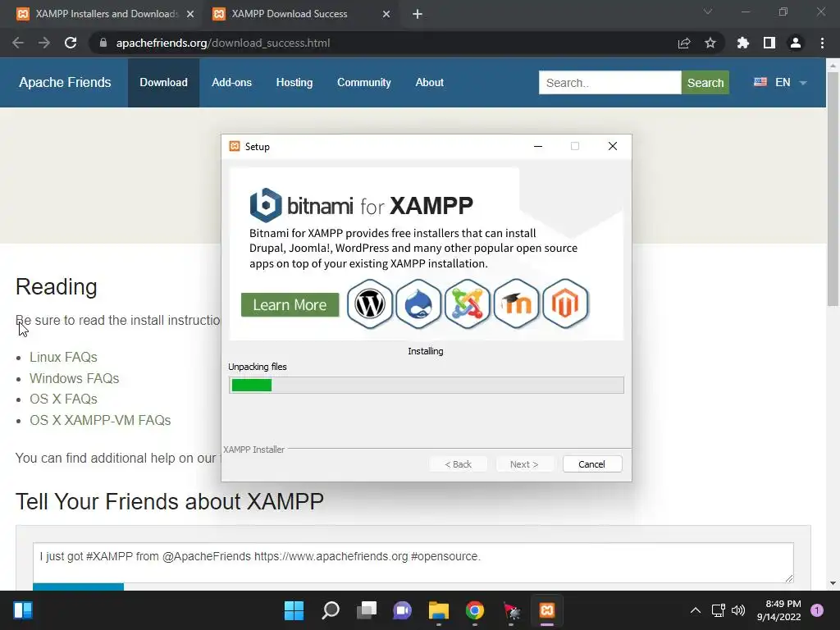Open the clock and date flyout
Viewport: 840px width, 630px height.
coord(779,610)
